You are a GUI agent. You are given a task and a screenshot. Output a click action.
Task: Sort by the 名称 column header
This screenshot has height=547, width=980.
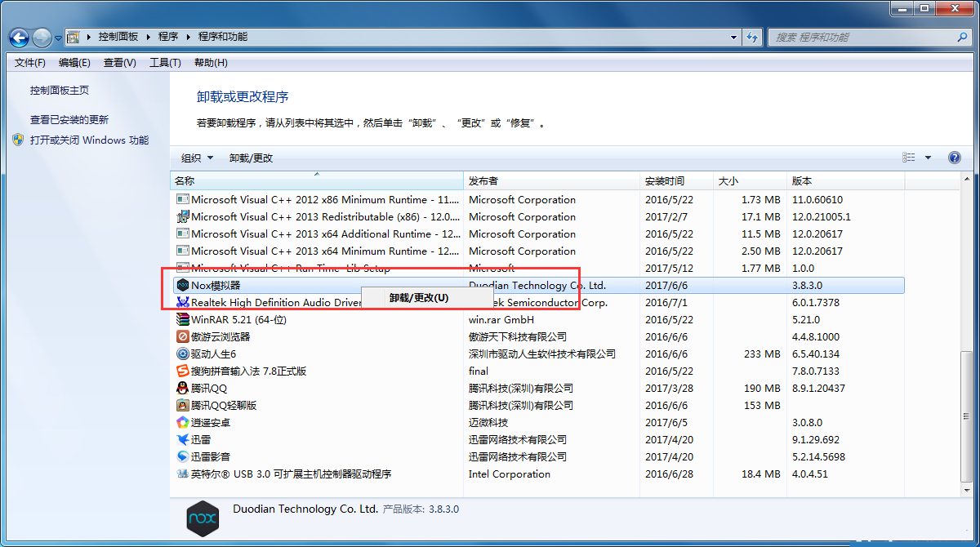tap(317, 181)
